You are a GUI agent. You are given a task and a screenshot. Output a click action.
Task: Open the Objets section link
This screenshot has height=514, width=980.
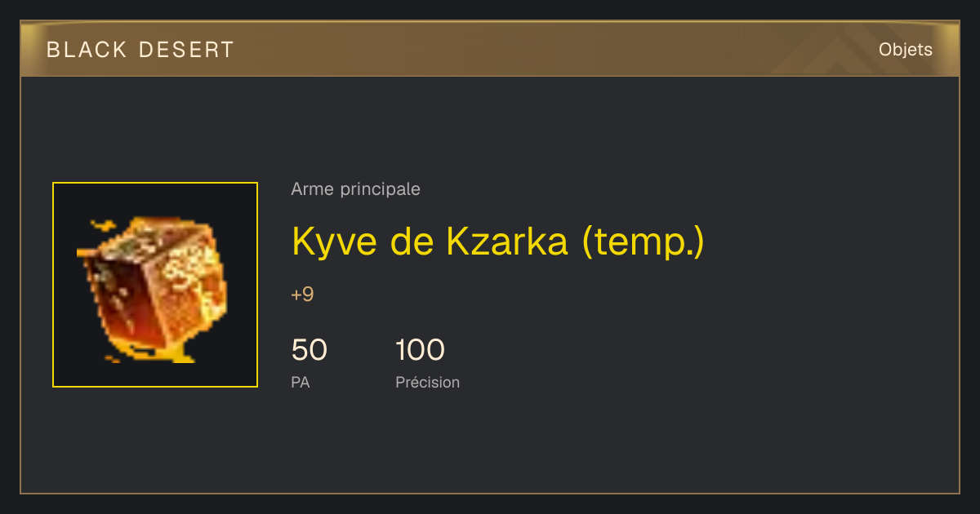coord(905,50)
